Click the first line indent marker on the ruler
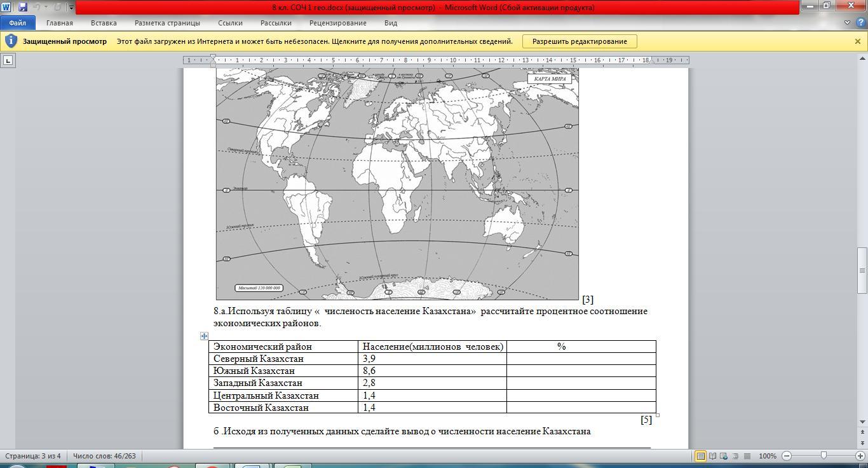This screenshot has height=468, width=868. point(214,57)
